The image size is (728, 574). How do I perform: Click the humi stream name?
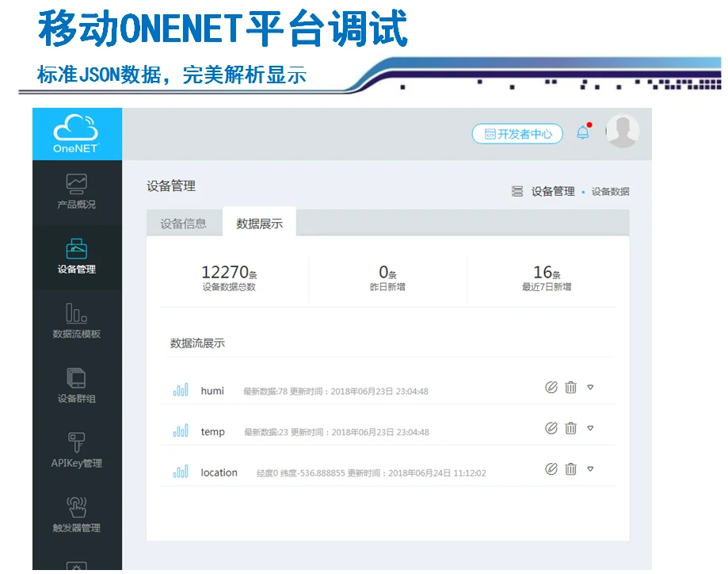click(x=212, y=391)
